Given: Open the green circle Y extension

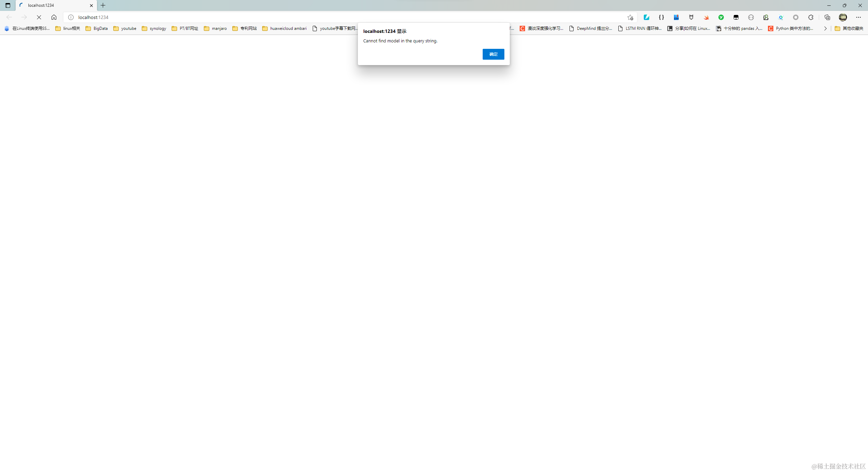Looking at the screenshot, I should 721,17.
